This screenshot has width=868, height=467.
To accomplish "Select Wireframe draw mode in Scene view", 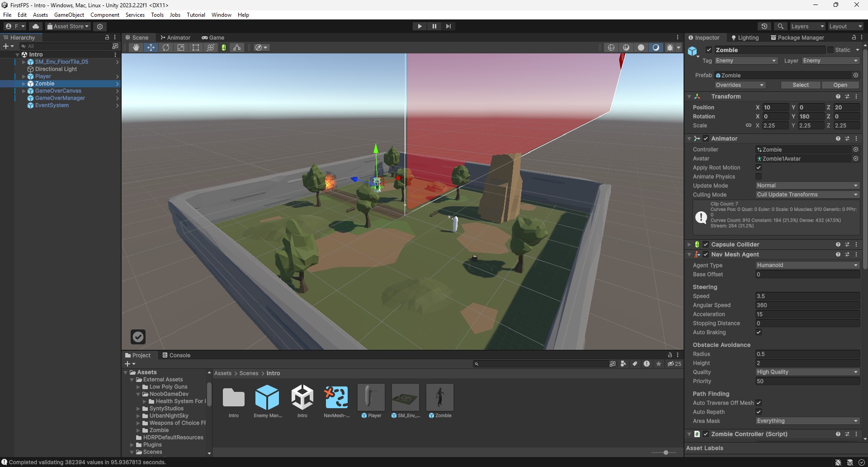I will [x=611, y=48].
